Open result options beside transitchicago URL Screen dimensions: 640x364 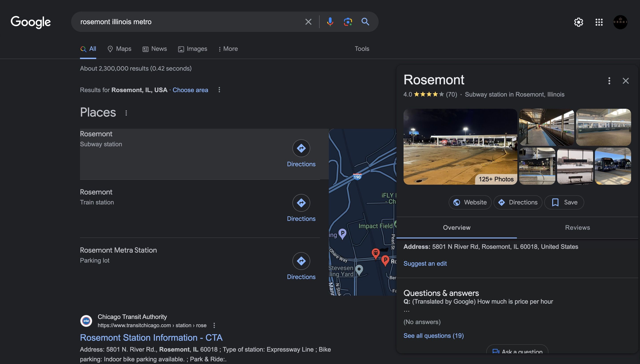pos(214,325)
